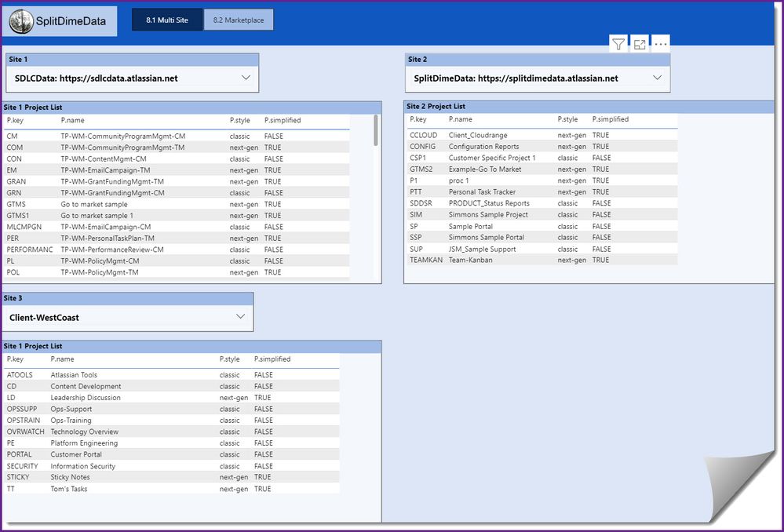This screenshot has width=784, height=532.
Task: Select TP-WM-EmailCampaign-TM project name
Action: coord(105,170)
